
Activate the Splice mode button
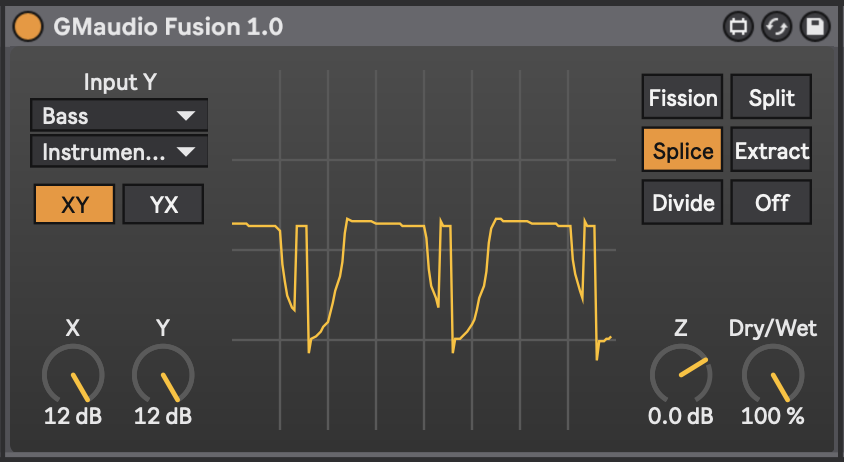coord(683,151)
